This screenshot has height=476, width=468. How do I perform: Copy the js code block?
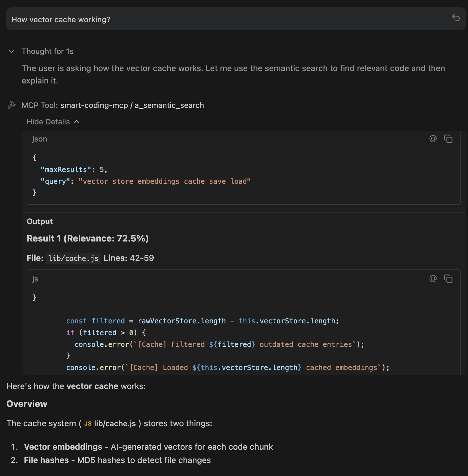[448, 279]
